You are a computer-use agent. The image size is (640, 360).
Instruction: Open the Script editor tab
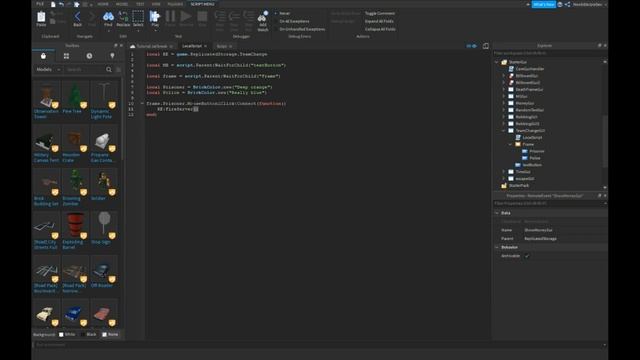click(x=224, y=46)
